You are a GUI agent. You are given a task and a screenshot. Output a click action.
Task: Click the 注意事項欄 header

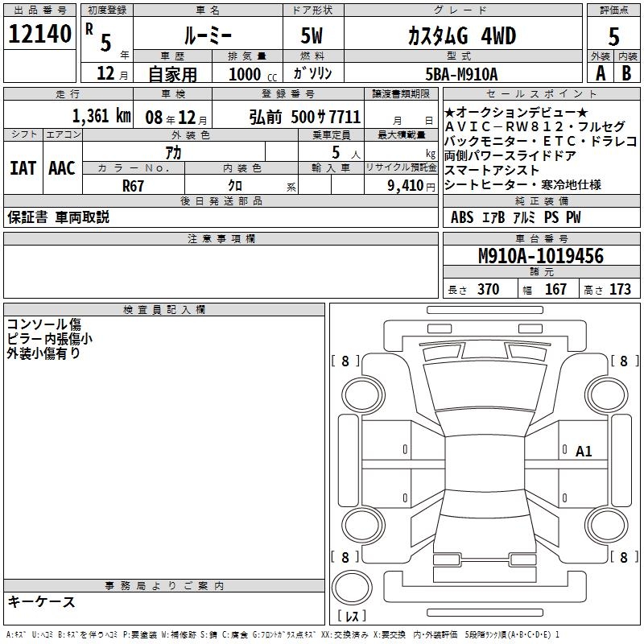(221, 238)
